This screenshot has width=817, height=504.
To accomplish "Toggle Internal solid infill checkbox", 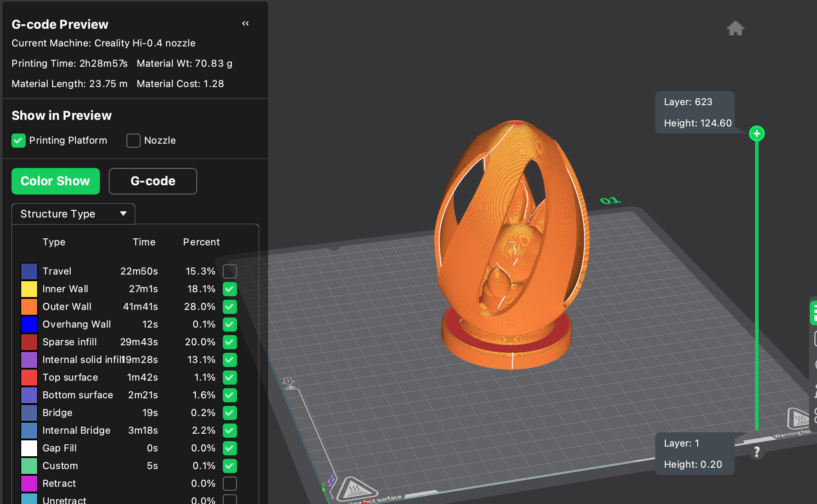I will coord(230,360).
